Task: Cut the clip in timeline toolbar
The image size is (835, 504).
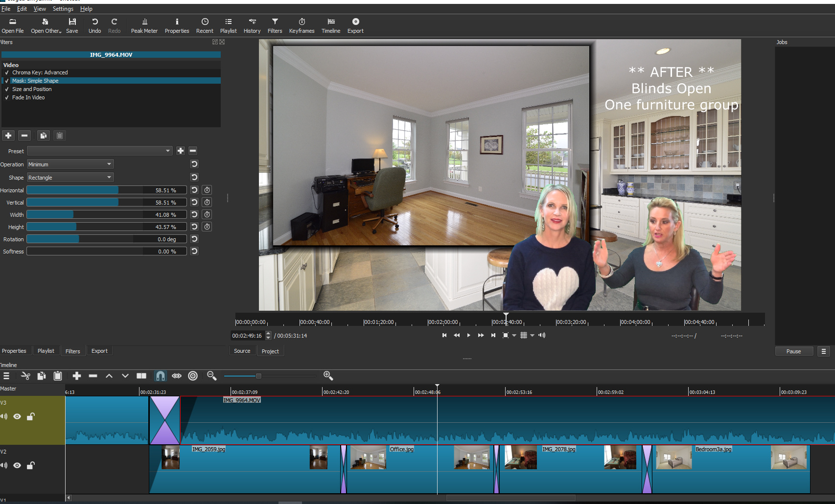Action: click(x=25, y=376)
